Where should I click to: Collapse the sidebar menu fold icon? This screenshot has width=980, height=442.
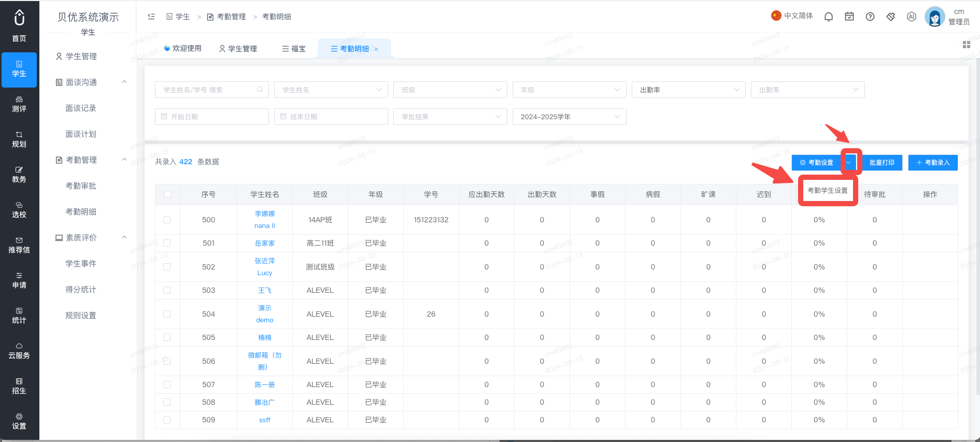(151, 17)
